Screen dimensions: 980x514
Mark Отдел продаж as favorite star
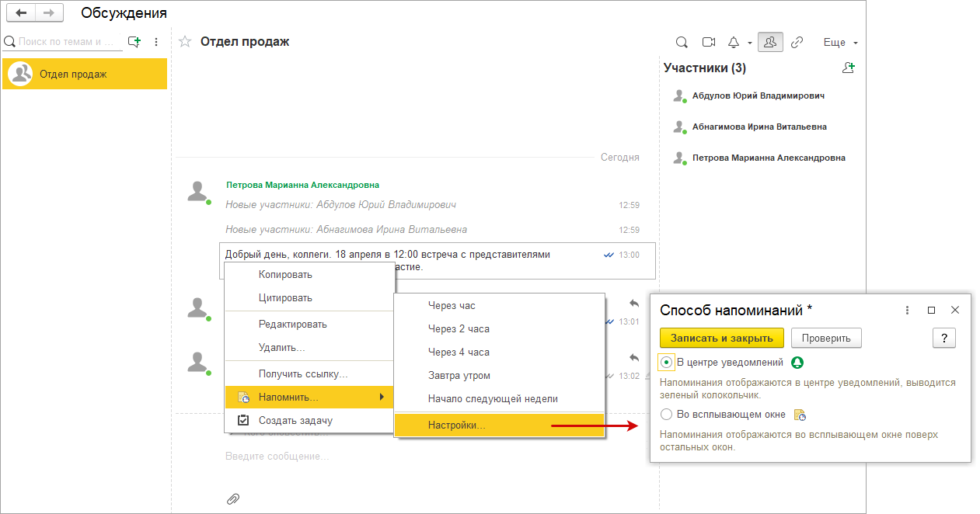click(185, 42)
